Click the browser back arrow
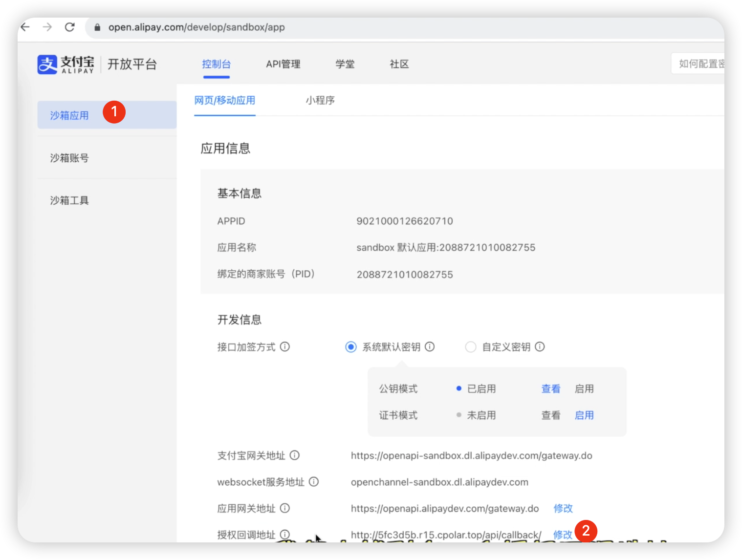 25,27
